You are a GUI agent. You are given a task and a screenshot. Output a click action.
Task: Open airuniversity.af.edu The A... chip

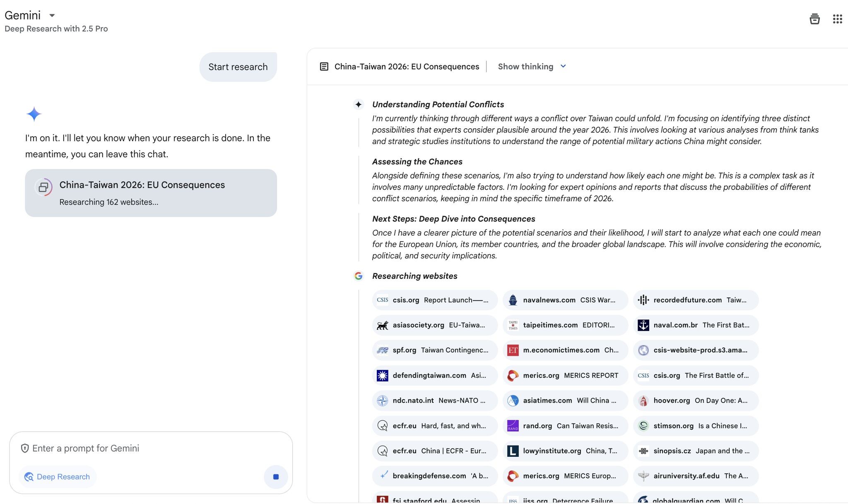point(696,476)
